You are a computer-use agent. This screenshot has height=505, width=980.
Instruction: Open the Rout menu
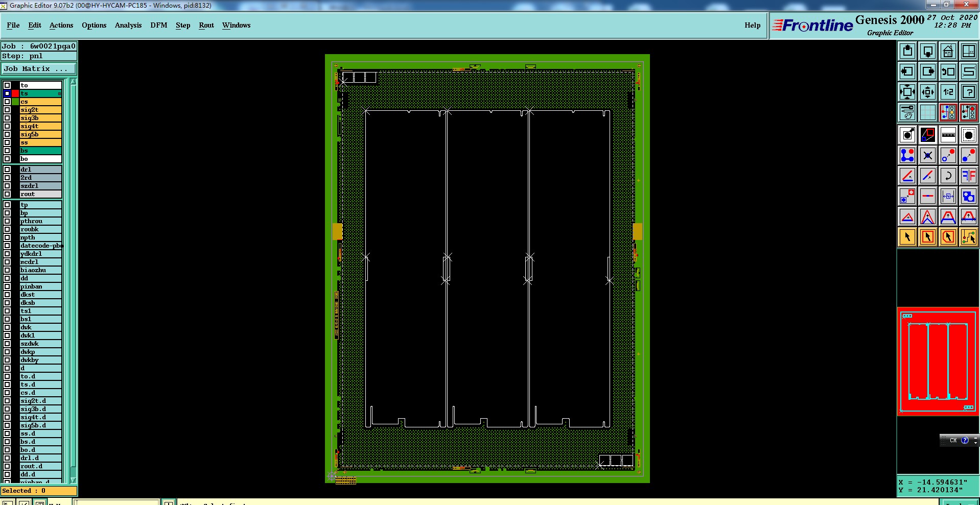(x=206, y=26)
